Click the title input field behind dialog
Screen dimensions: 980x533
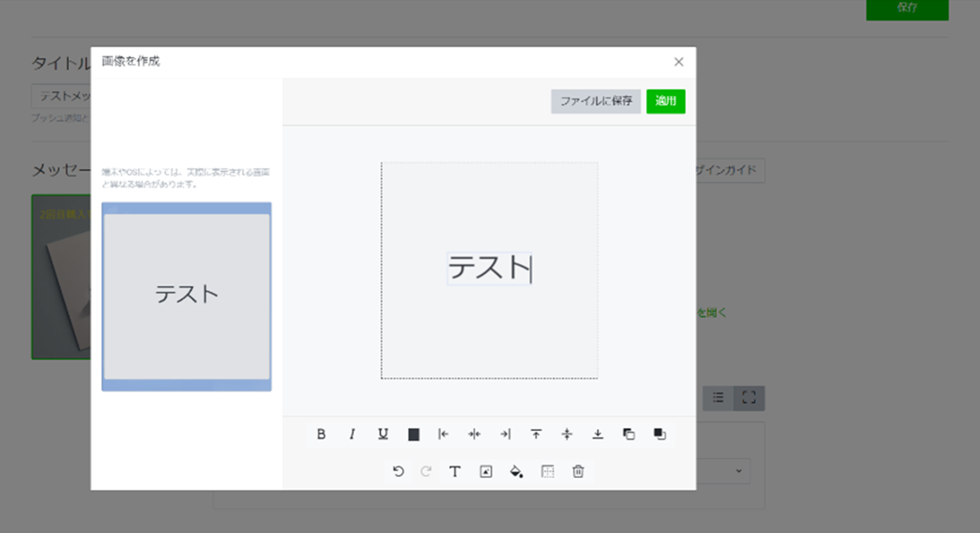point(61,96)
